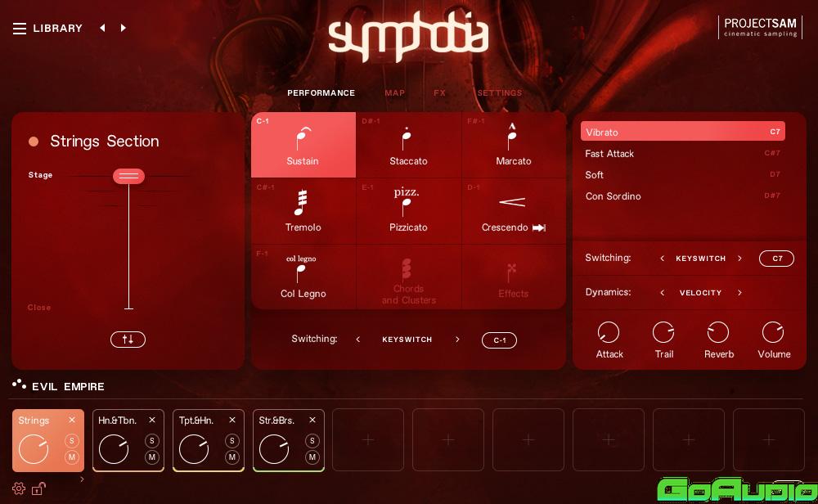
Task: Choose the Tremolo articulation
Action: [303, 212]
